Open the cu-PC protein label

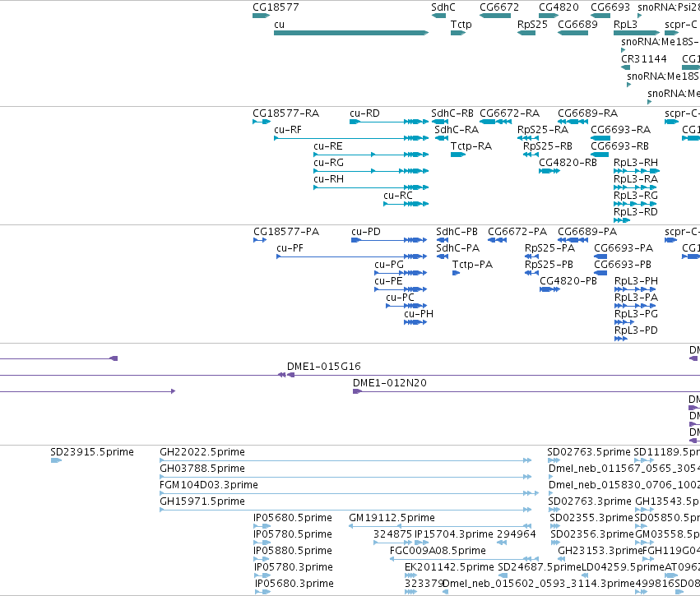[x=400, y=298]
